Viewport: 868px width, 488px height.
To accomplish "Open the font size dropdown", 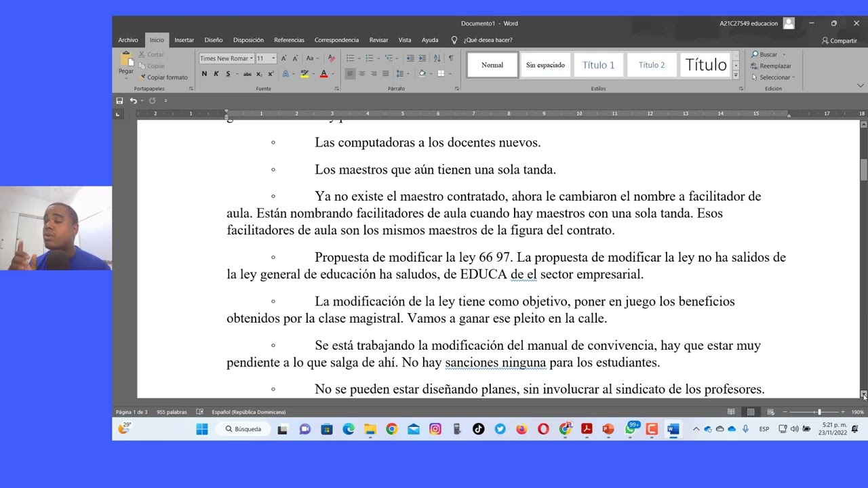I will click(273, 58).
